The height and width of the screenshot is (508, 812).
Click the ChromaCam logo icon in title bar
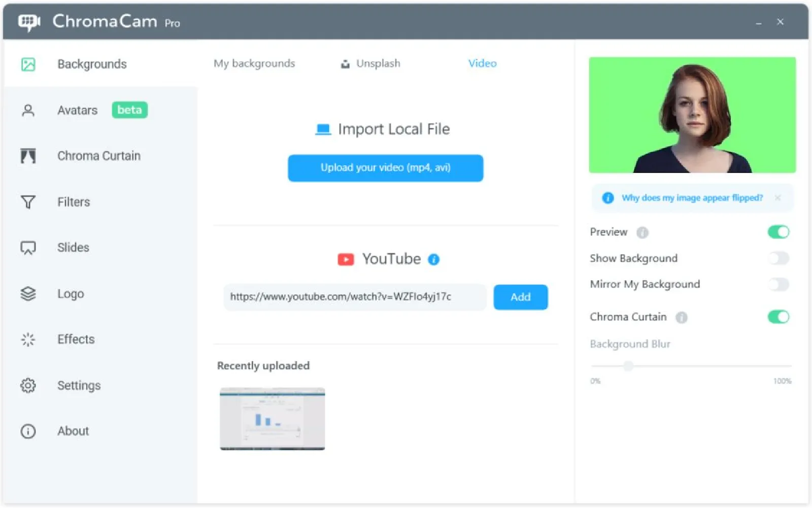click(x=29, y=22)
